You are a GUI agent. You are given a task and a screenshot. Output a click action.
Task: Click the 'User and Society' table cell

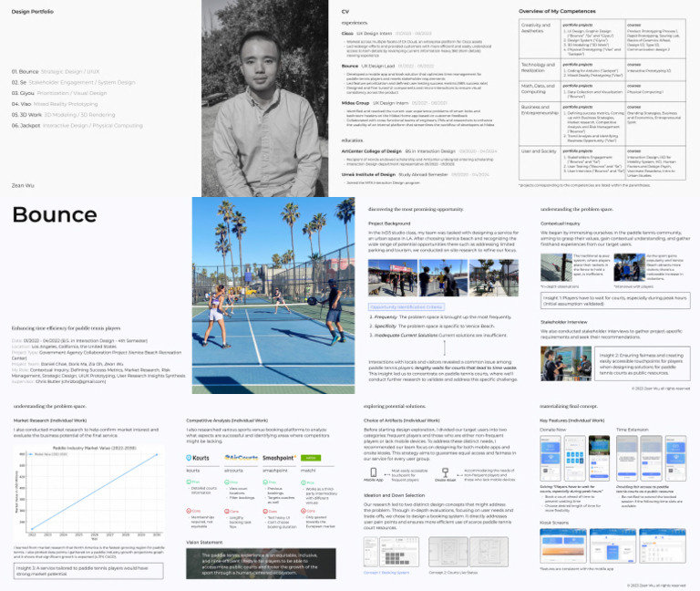tap(540, 163)
